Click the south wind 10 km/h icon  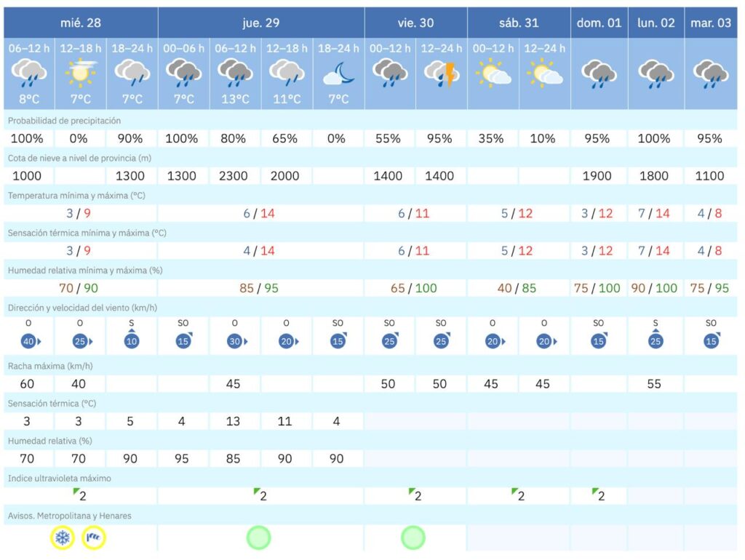pyautogui.click(x=132, y=340)
